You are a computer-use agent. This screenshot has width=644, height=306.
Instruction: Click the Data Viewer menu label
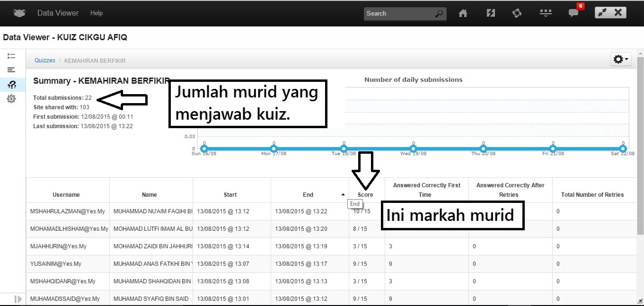(x=58, y=13)
